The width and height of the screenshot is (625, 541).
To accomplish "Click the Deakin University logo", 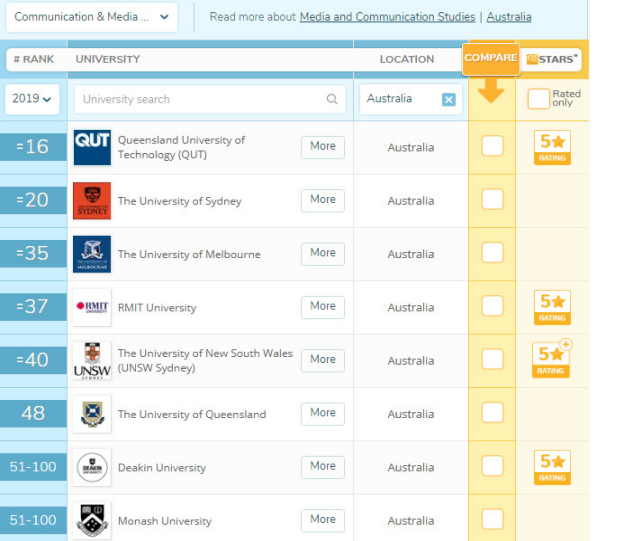I will (x=92, y=467).
